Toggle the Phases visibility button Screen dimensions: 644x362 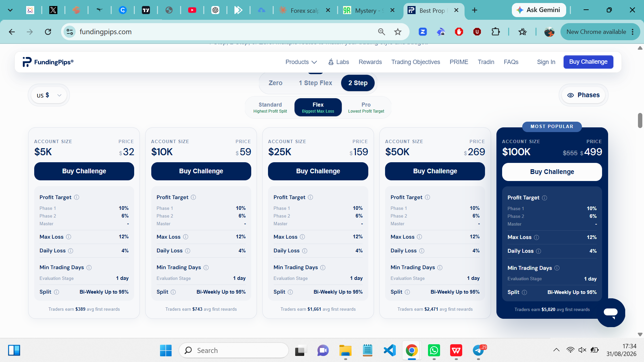tap(583, 95)
